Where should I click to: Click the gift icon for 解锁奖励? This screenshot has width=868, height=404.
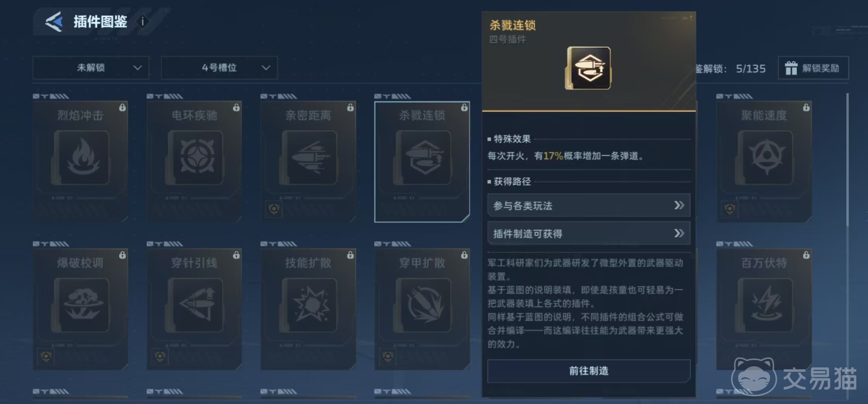[791, 68]
